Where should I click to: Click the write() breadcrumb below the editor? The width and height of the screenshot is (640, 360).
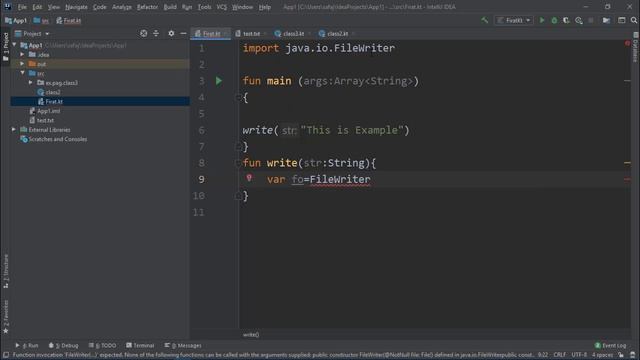coord(251,335)
